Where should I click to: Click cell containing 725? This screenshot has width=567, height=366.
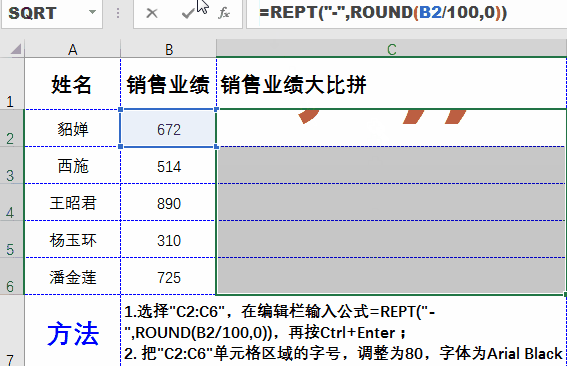pos(169,277)
